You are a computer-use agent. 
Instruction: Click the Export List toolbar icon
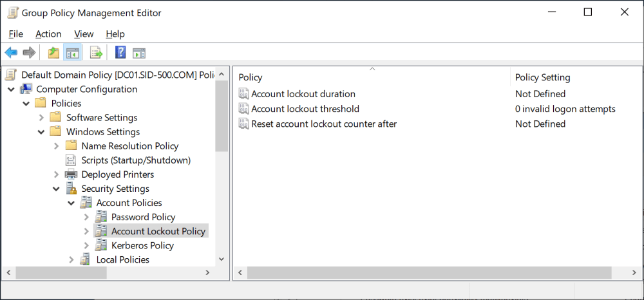coord(96,53)
